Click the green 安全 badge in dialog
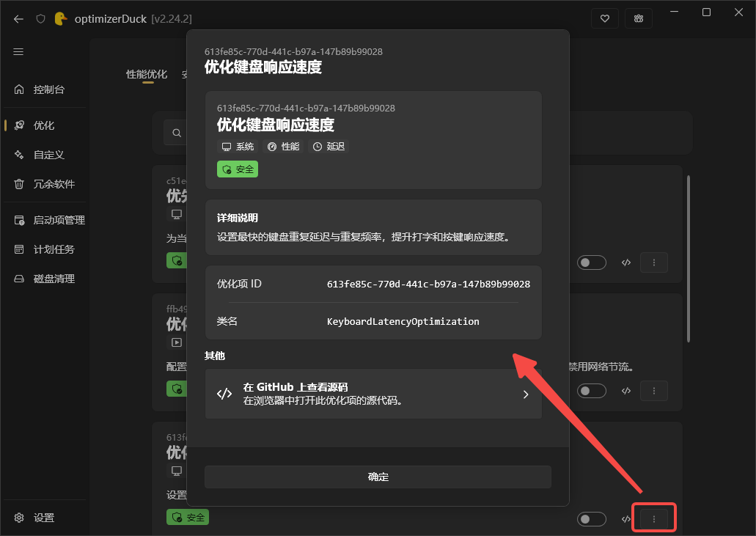This screenshot has height=536, width=756. coord(238,169)
